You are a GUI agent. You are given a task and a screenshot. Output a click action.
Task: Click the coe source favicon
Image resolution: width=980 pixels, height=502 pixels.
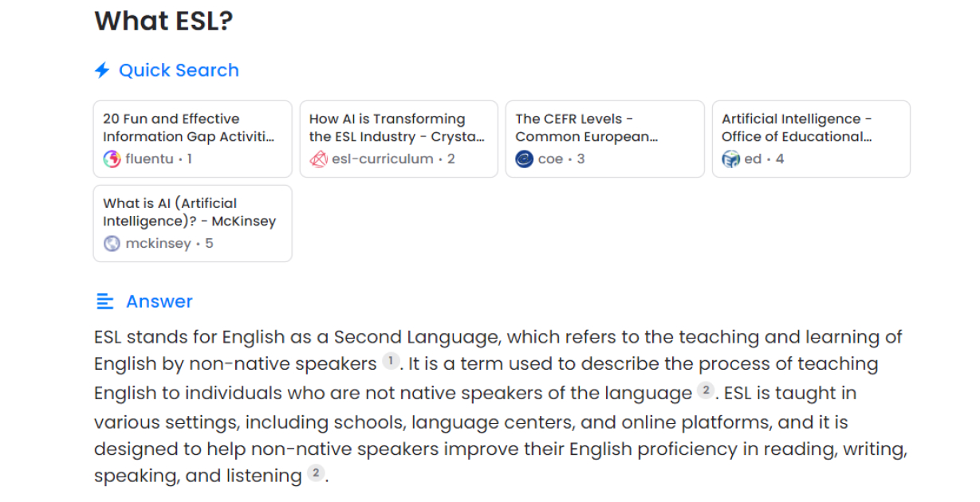coord(524,159)
